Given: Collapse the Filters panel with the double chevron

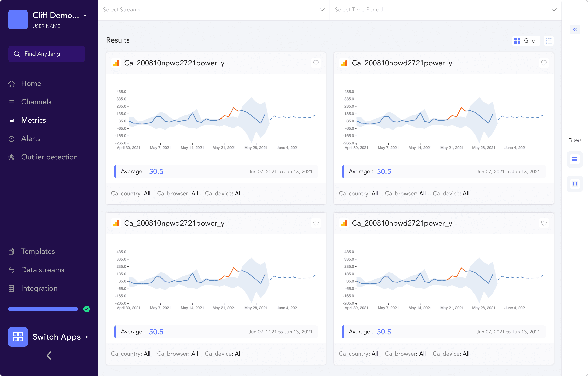Looking at the screenshot, I should click(x=575, y=30).
